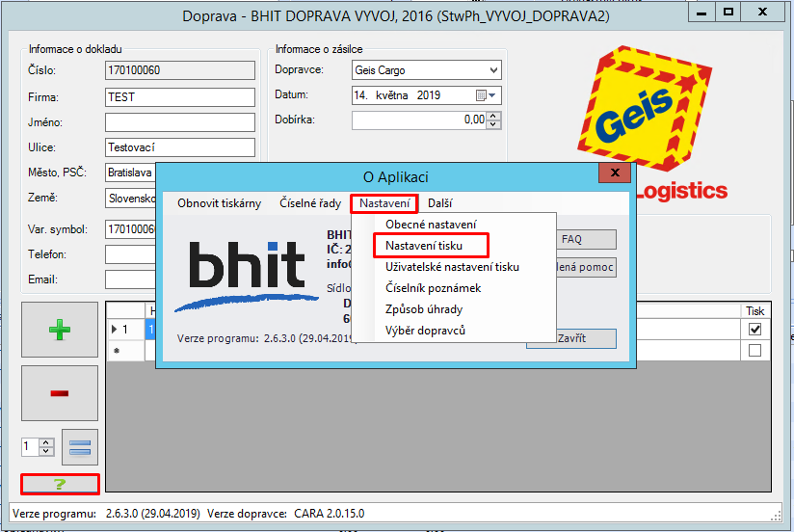794x532 pixels.
Task: Check the Tisk checkbox in the new empty row
Action: 754,350
